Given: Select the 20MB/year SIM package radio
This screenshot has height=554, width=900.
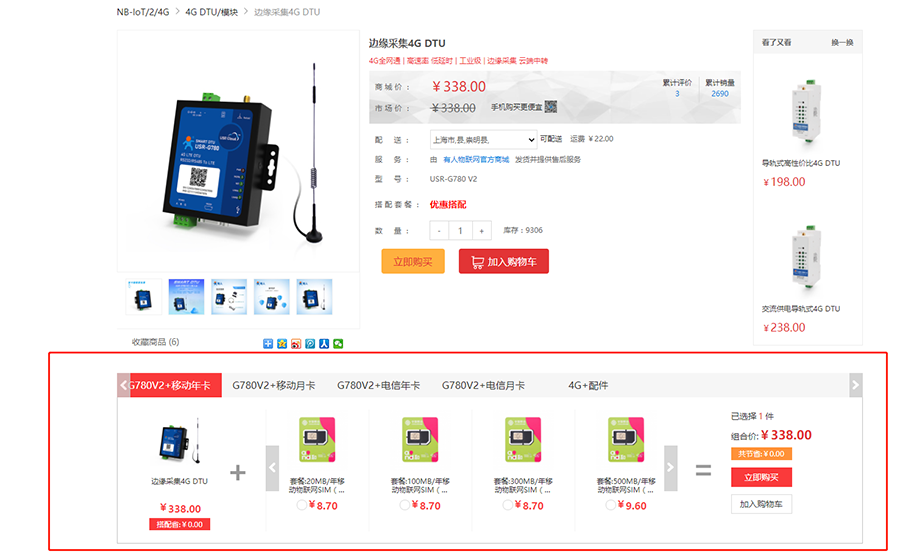Looking at the screenshot, I should (302, 505).
